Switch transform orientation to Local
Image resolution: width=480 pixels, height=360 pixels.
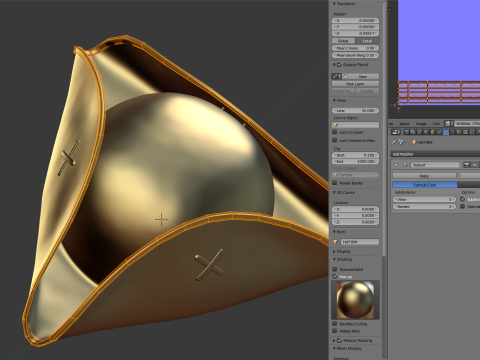367,41
